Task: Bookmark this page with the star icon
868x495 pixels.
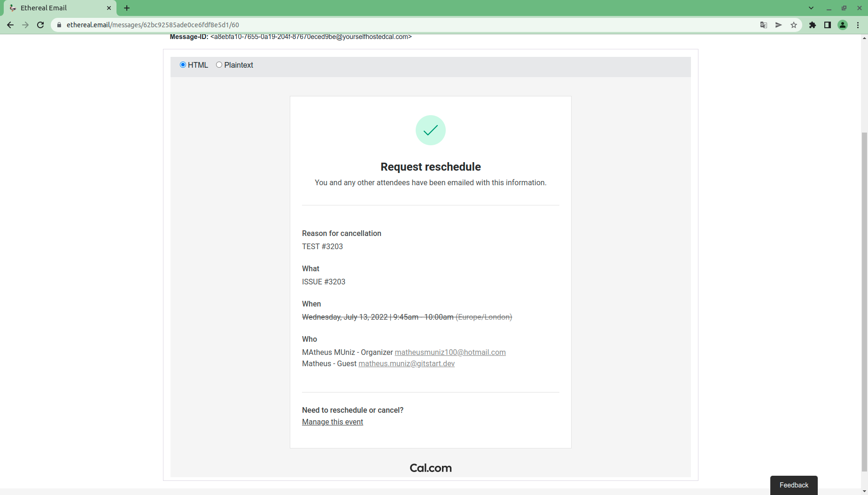Action: tap(794, 25)
